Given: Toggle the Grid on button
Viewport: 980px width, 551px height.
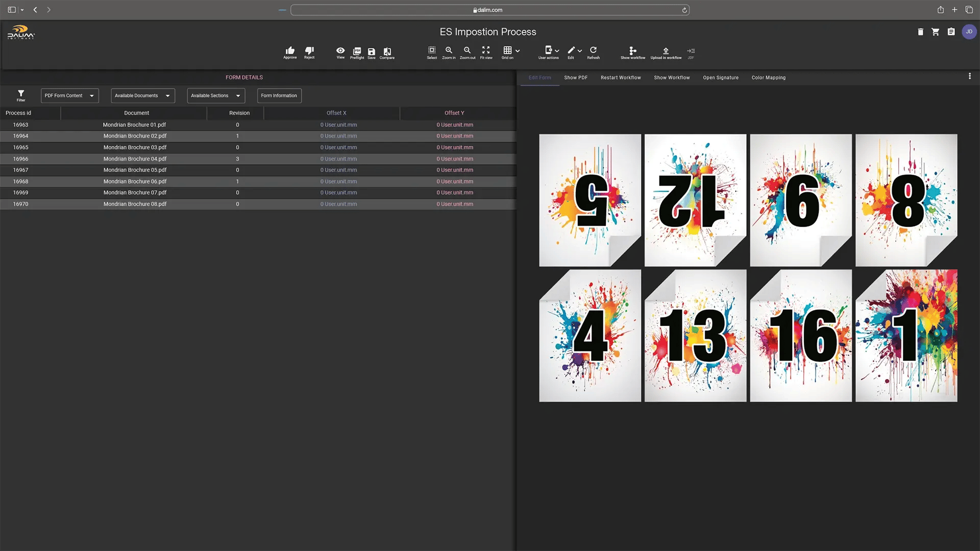Looking at the screenshot, I should [507, 51].
